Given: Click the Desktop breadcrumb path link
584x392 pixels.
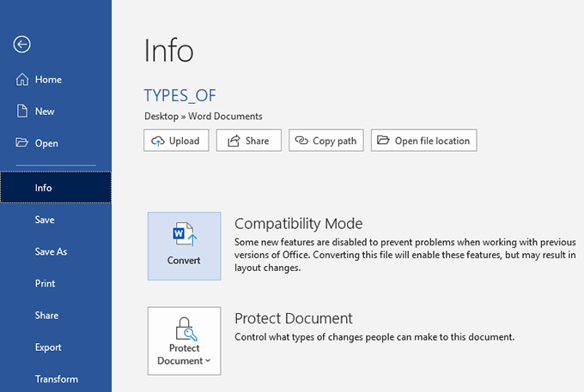Looking at the screenshot, I should [x=161, y=116].
